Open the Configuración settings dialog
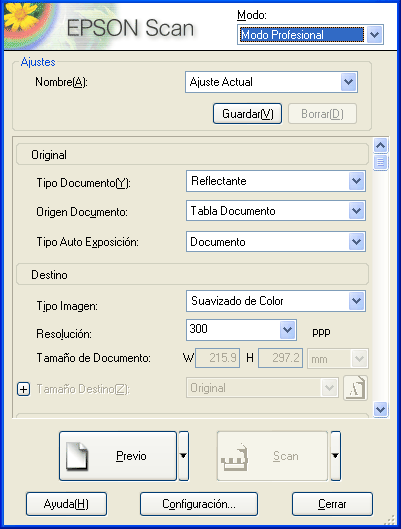 [199, 504]
